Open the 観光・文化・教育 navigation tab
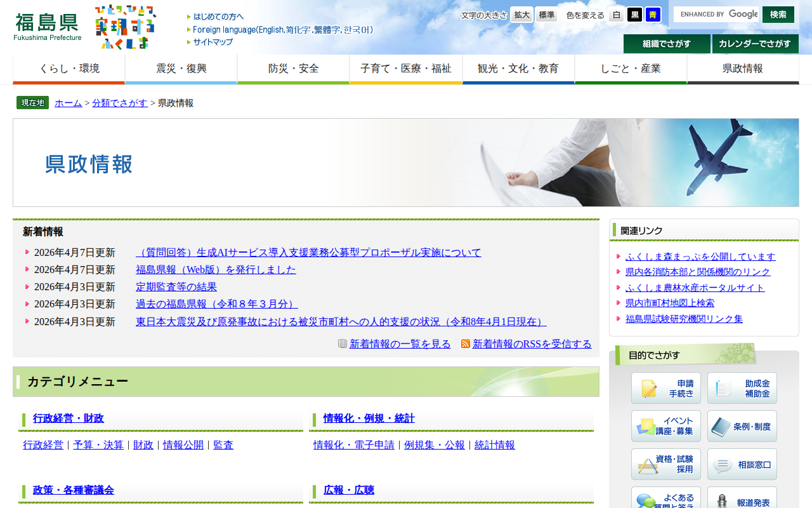Screen dimensions: 812x508 coord(518,69)
